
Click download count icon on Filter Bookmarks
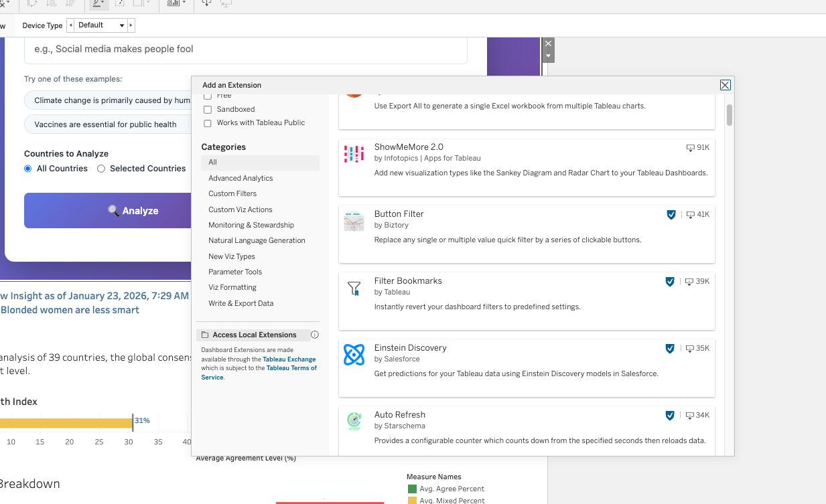pos(689,281)
